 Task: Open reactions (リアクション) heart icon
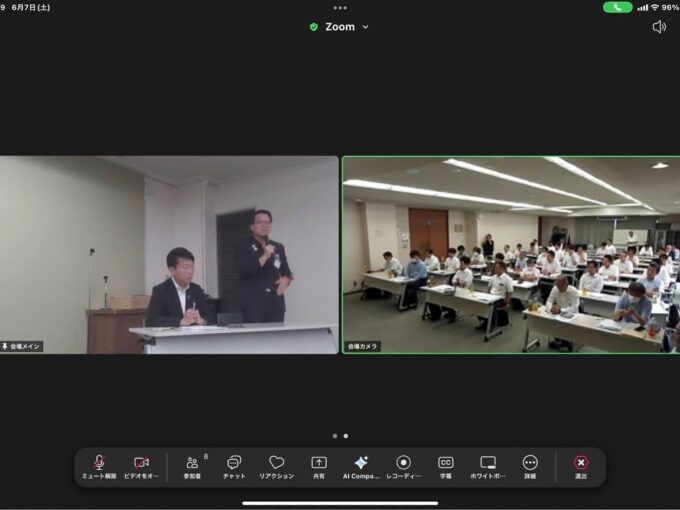tap(276, 465)
